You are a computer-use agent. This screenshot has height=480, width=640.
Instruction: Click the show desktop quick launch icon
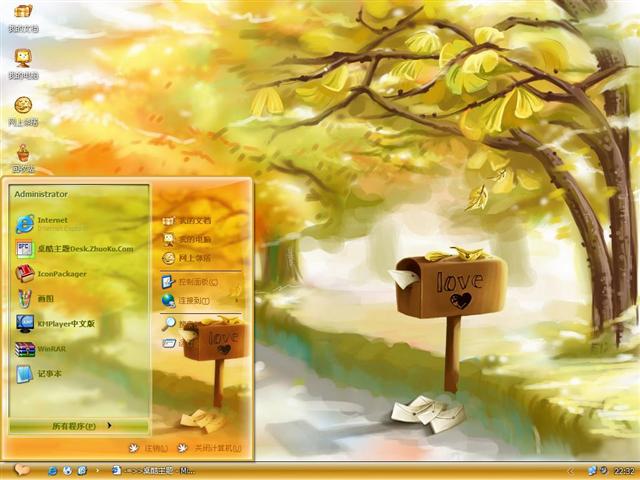coord(82,471)
